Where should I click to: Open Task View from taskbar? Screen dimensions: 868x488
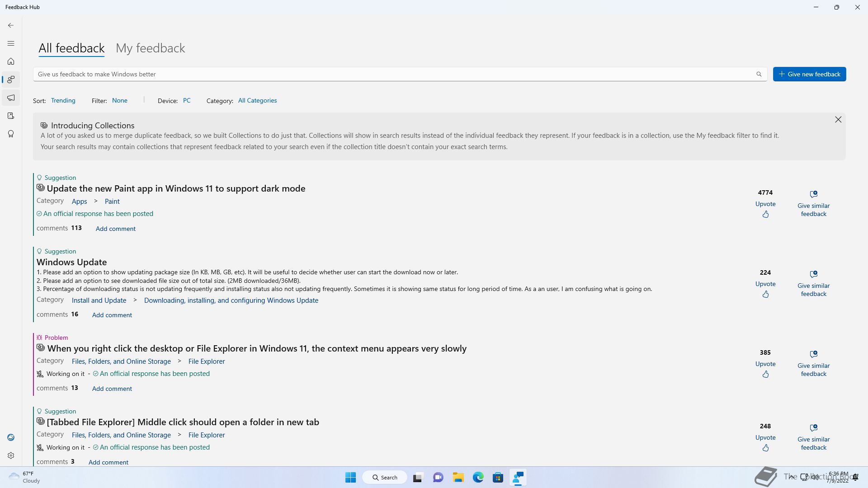pos(417,477)
